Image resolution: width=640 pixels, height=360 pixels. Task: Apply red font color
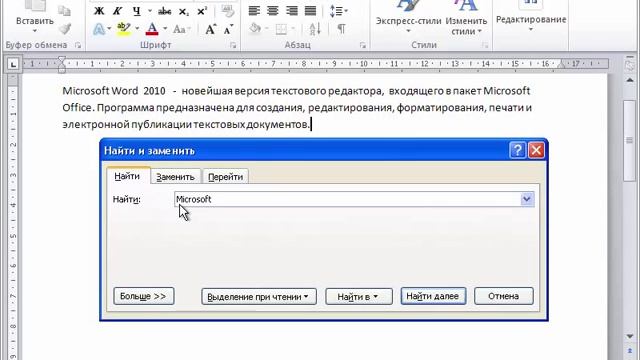[152, 29]
